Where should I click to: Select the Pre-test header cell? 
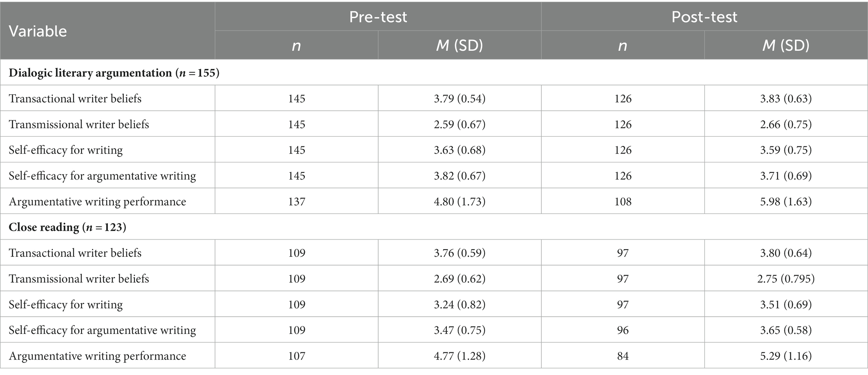tap(378, 17)
